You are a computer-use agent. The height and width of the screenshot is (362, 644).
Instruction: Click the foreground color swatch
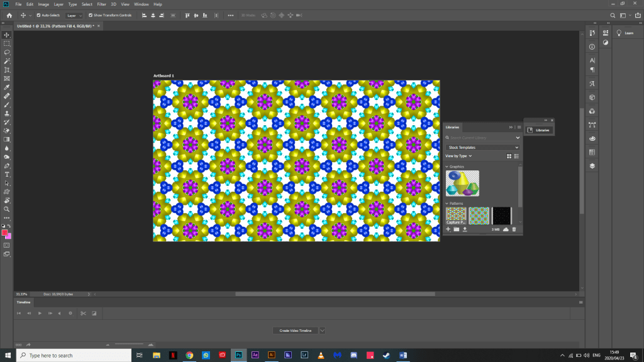pyautogui.click(x=5, y=233)
